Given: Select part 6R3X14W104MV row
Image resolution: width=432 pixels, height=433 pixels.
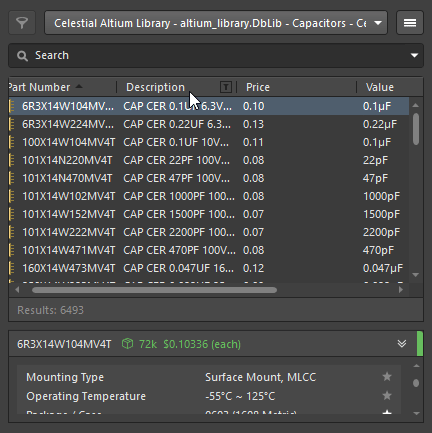Looking at the screenshot, I should (209, 106).
